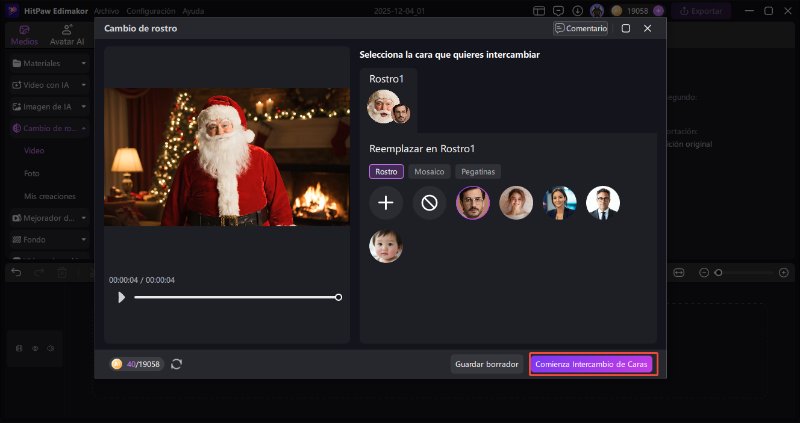800x423 pixels.
Task: Click the timeline zoom-out minus icon
Action: pos(704,273)
